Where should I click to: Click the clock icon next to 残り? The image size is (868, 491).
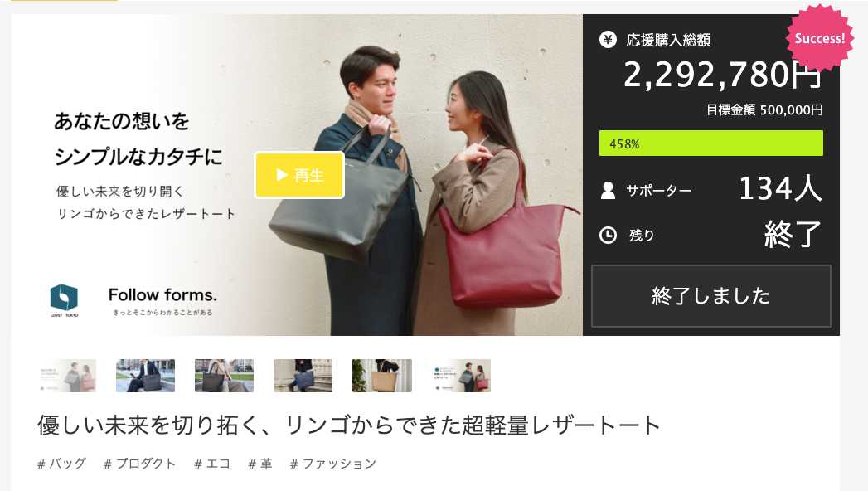[608, 235]
